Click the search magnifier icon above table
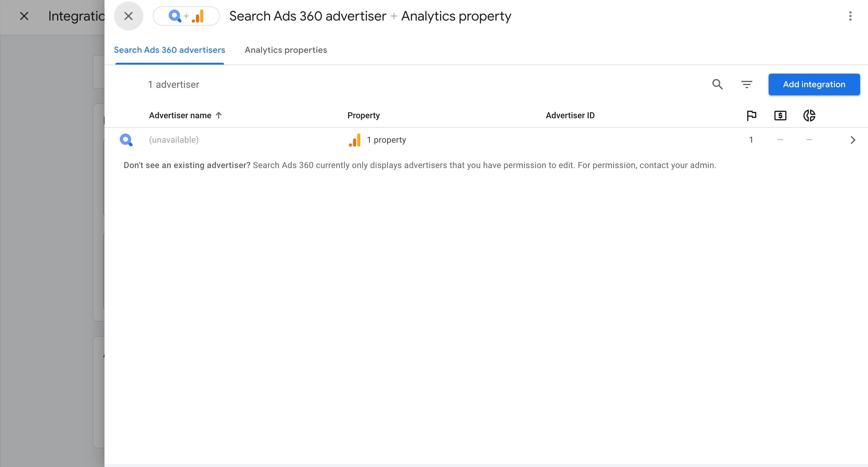Viewport: 868px width, 467px height. point(717,84)
